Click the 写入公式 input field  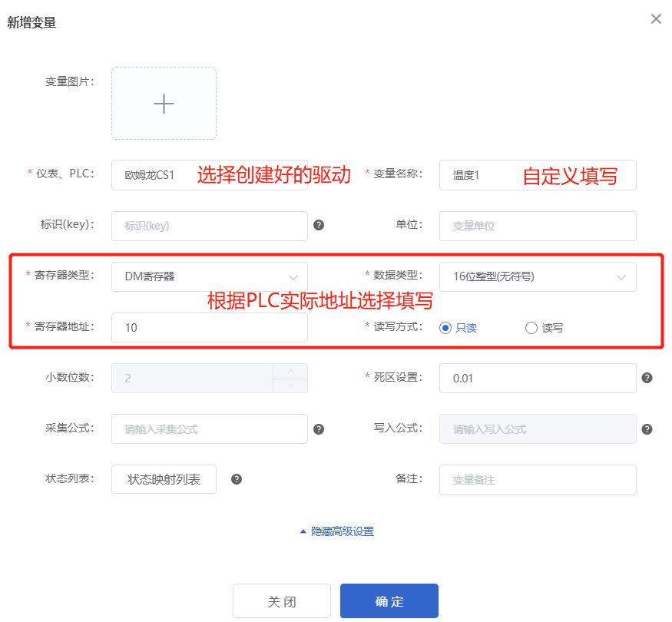pos(538,428)
